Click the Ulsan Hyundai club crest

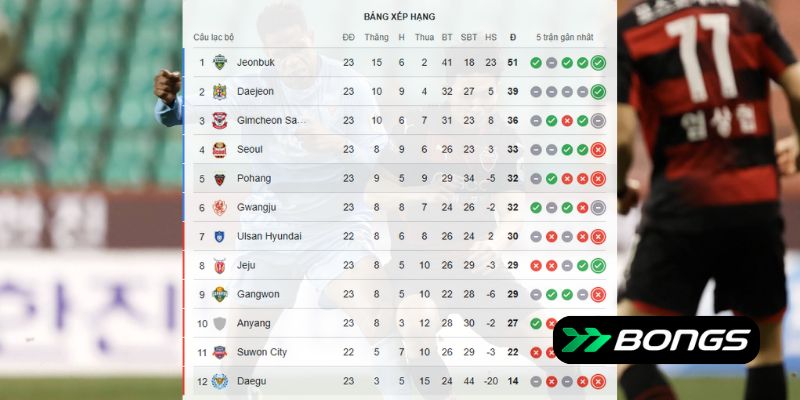point(219,236)
